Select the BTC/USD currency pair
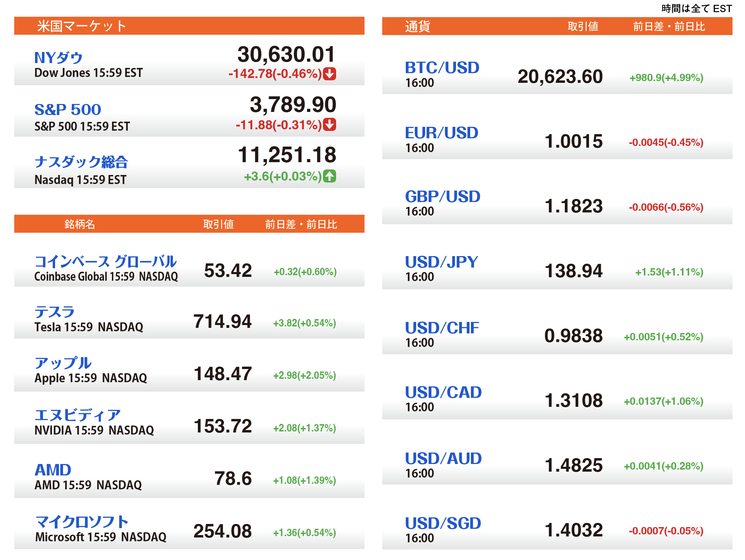The height and width of the screenshot is (560, 745). coord(442,68)
